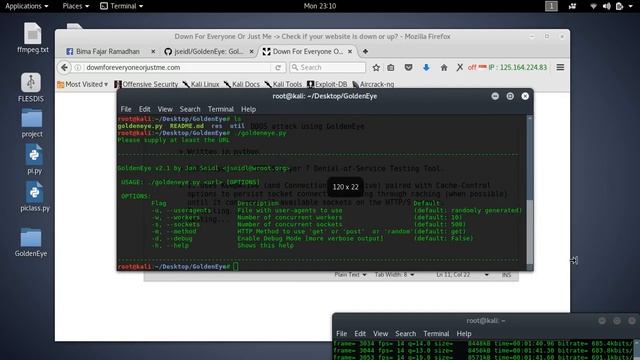Open piclass.py desktop file
The width and height of the screenshot is (640, 360).
35,197
